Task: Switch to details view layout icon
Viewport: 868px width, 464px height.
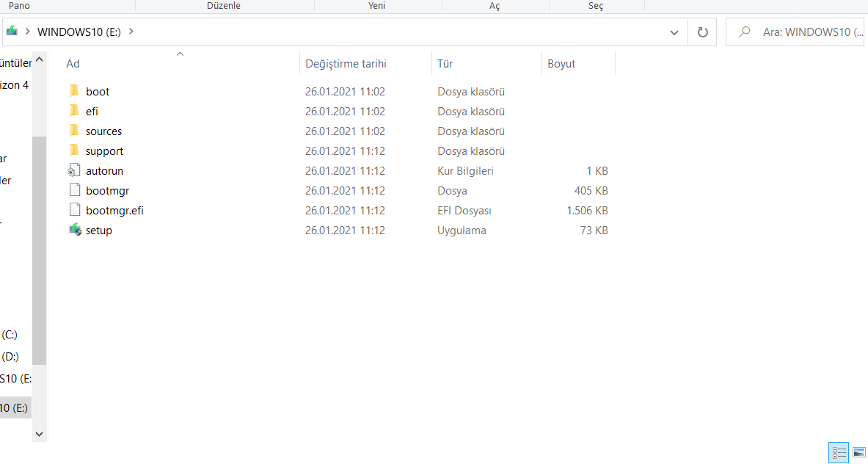Action: click(839, 453)
